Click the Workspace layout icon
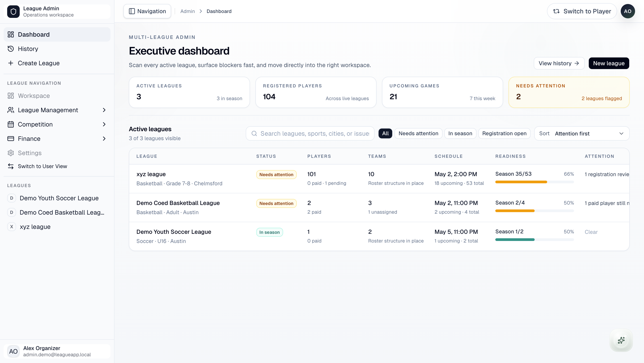The height and width of the screenshot is (363, 644). click(11, 96)
